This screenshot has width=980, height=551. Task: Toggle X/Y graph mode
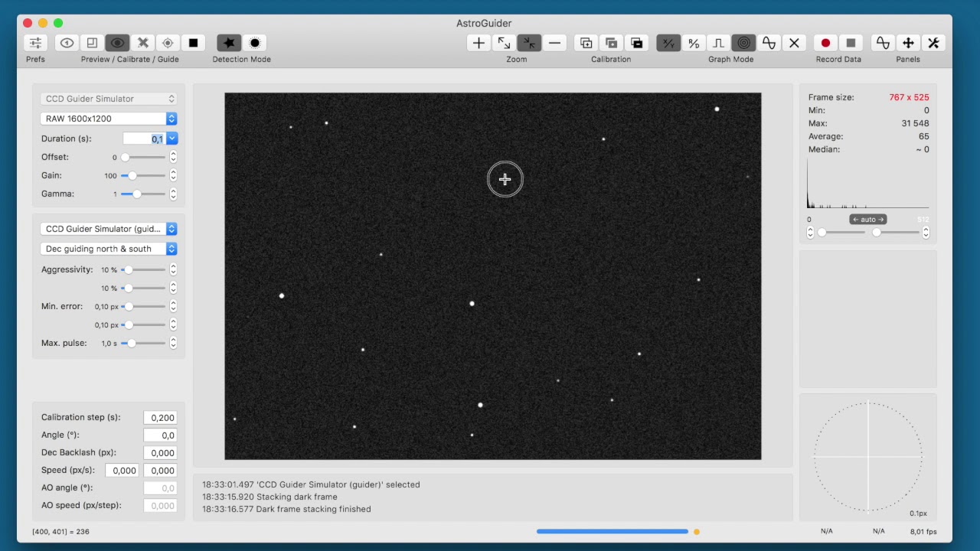pos(668,43)
